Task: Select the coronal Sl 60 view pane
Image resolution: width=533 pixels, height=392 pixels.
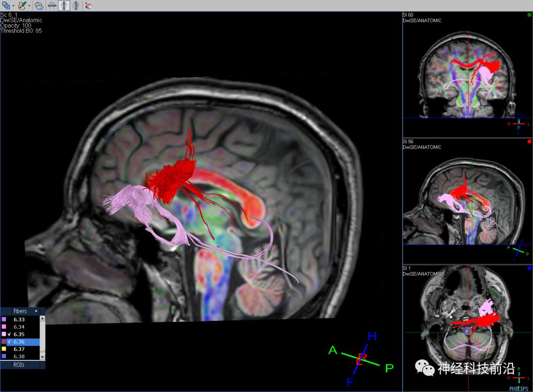Action: (467, 75)
